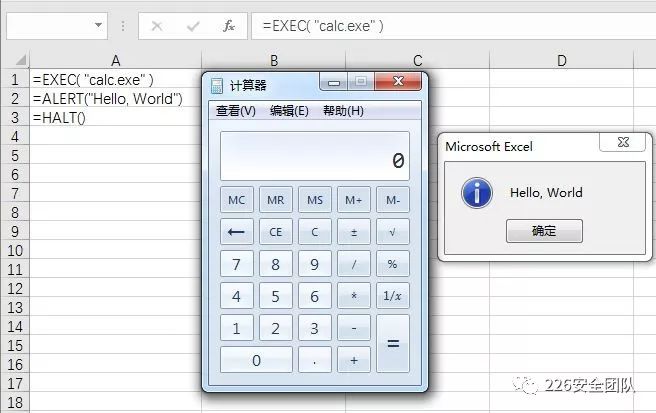The image size is (656, 413).
Task: Click the CE clear entry button
Action: coord(276,231)
